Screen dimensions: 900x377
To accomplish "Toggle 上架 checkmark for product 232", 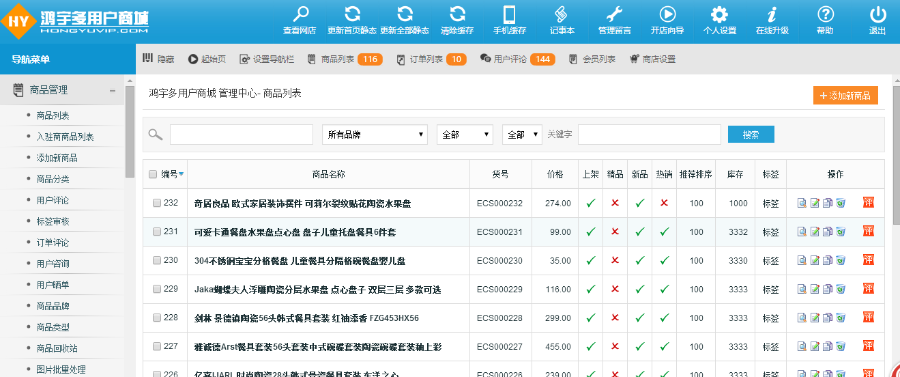I will coord(591,203).
